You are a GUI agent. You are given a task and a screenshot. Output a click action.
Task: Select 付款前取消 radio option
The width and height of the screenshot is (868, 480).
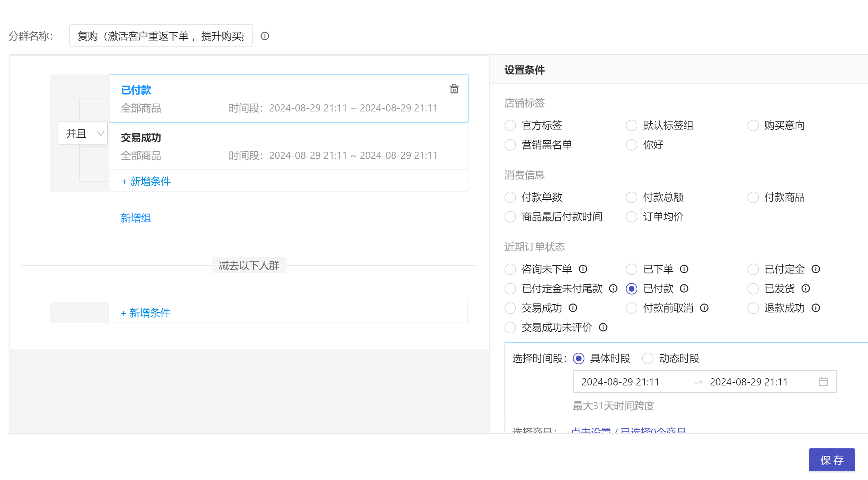point(631,308)
